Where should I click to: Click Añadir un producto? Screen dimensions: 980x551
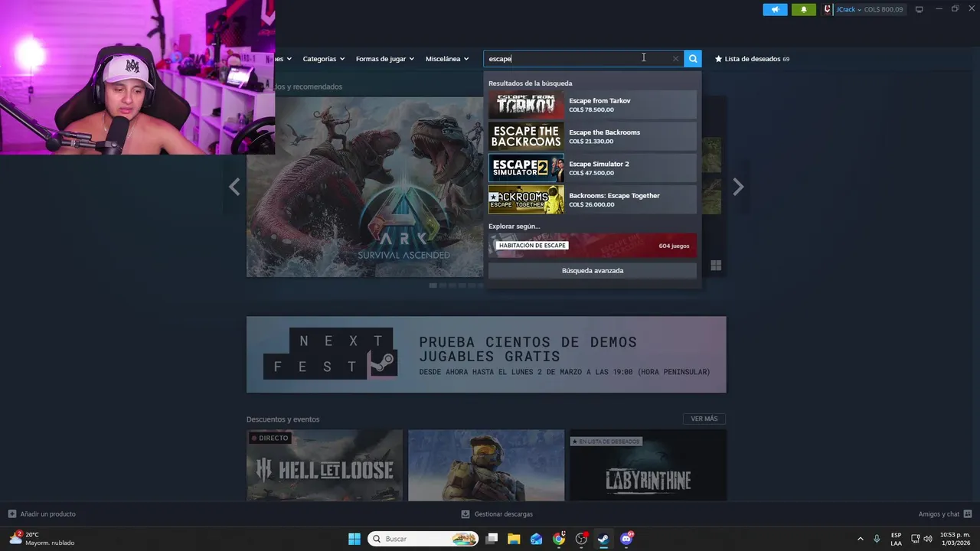(42, 514)
